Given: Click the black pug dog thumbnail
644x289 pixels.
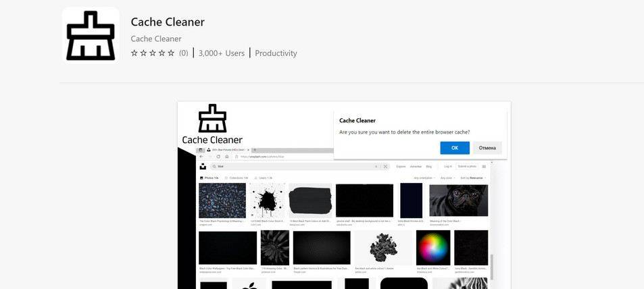Looking at the screenshot, I should tap(459, 201).
